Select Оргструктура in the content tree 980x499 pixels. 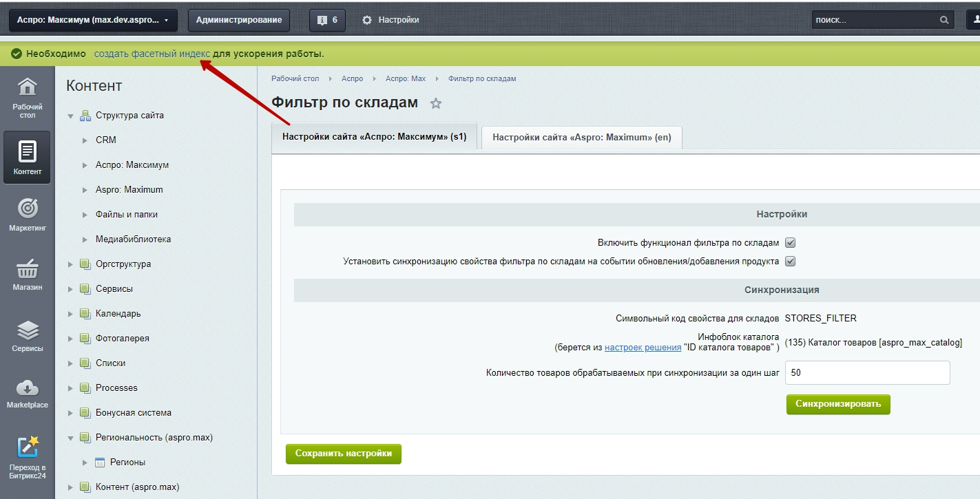tap(123, 264)
